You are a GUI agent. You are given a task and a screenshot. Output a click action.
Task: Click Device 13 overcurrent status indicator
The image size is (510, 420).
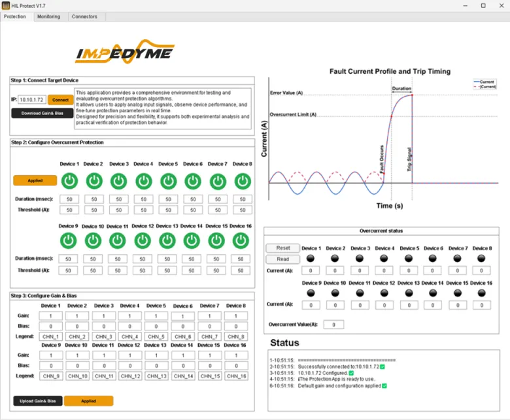click(409, 293)
